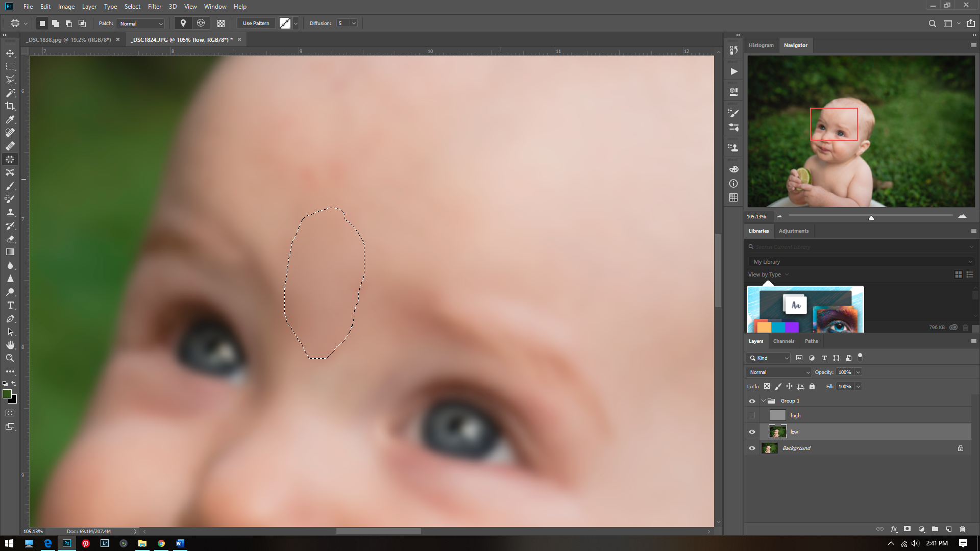Select the Eyedropper tool
This screenshot has height=551, width=980.
10,119
